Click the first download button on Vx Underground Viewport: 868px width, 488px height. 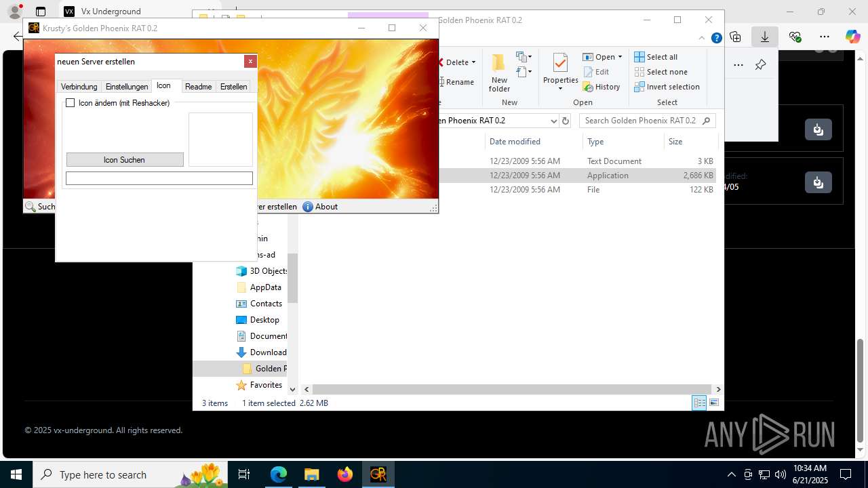pos(818,129)
